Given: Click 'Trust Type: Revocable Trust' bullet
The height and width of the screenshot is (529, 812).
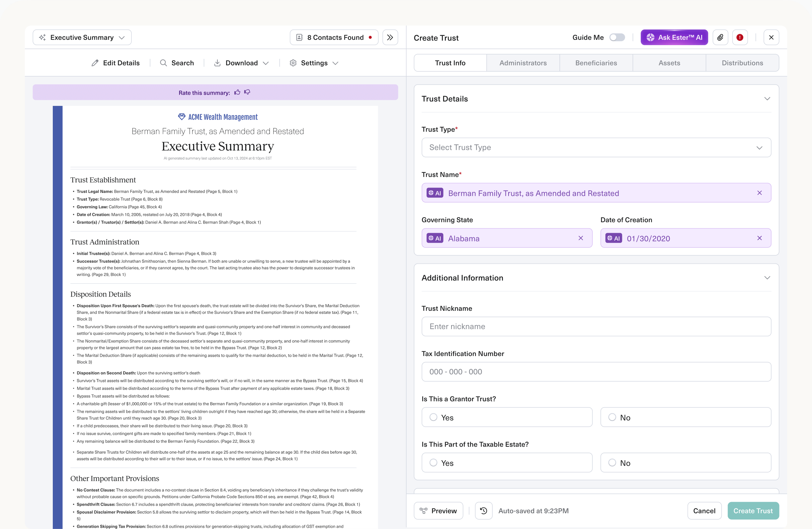Looking at the screenshot, I should 120,199.
